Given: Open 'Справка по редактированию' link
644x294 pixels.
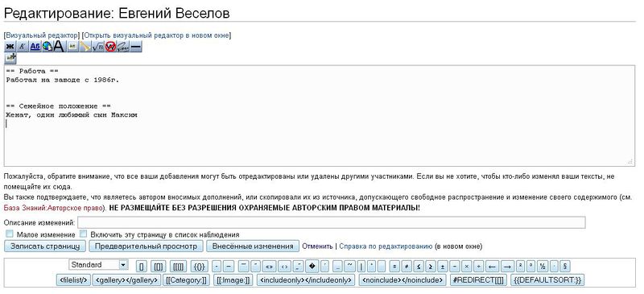Looking at the screenshot, I should (386, 246).
